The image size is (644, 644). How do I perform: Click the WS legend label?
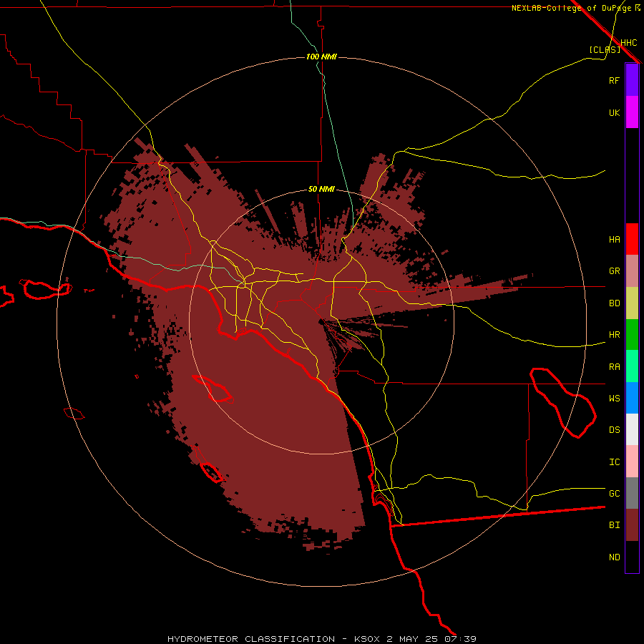point(614,398)
